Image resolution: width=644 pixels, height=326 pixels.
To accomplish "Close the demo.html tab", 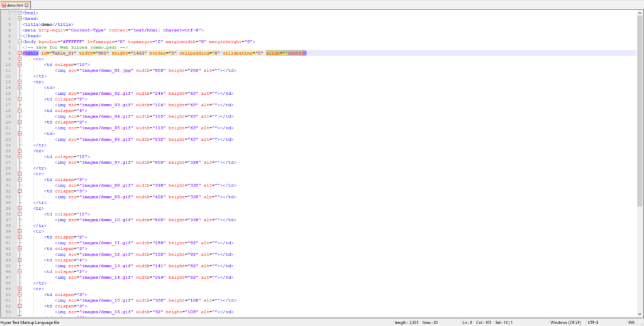I will (26, 5).
